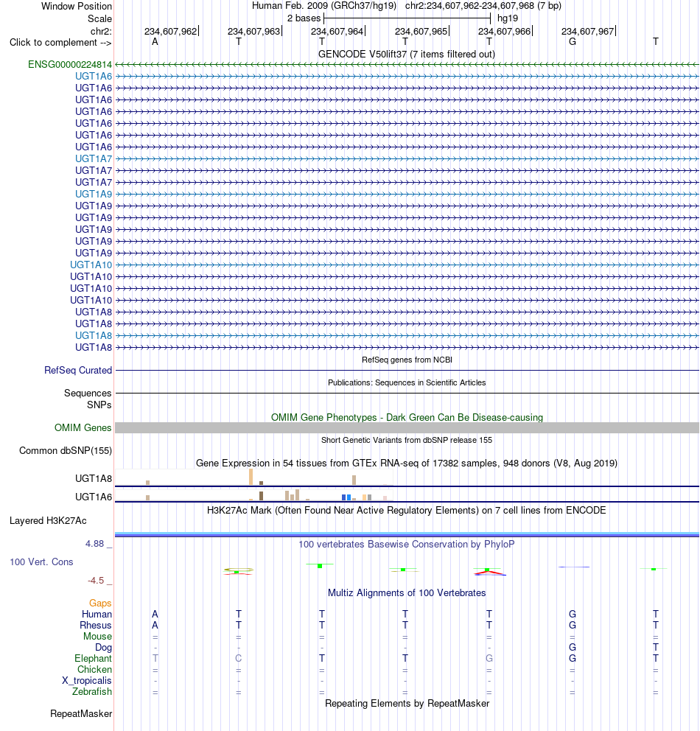
Task: Select the light-blue UGT1A6 transcript label
Action: click(94, 76)
